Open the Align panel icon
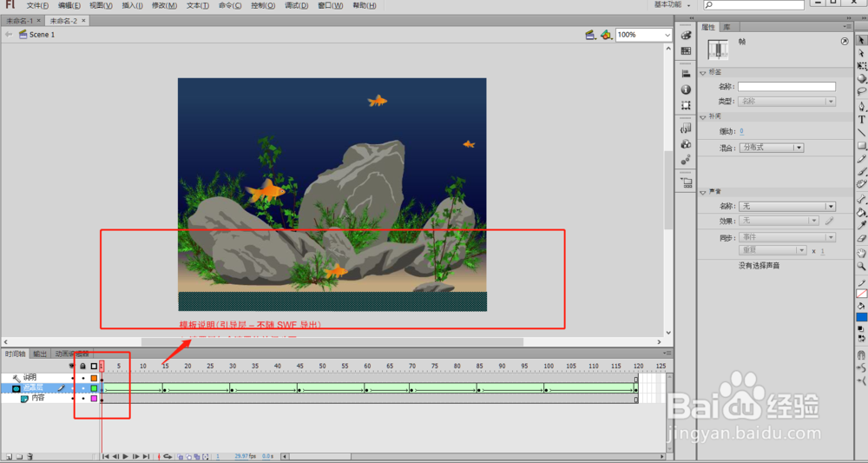 point(686,74)
